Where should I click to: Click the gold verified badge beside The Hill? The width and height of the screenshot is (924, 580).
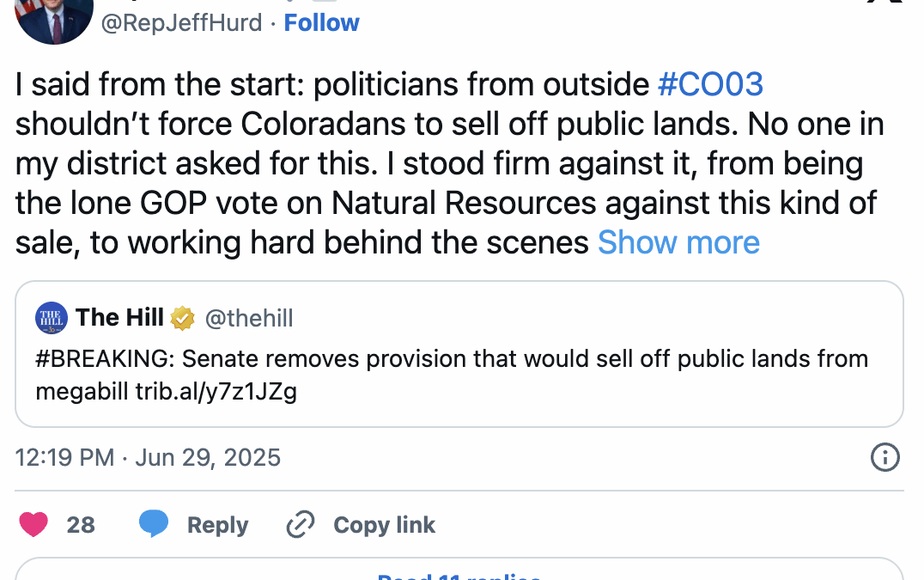pos(182,319)
